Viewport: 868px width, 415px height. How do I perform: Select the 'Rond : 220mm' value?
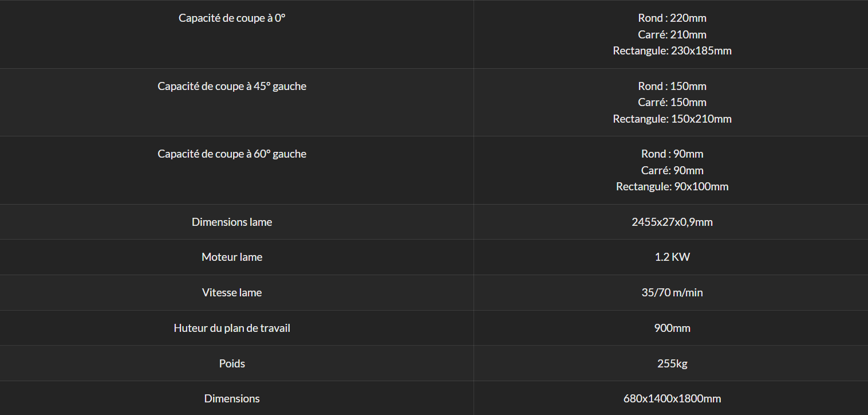click(672, 18)
